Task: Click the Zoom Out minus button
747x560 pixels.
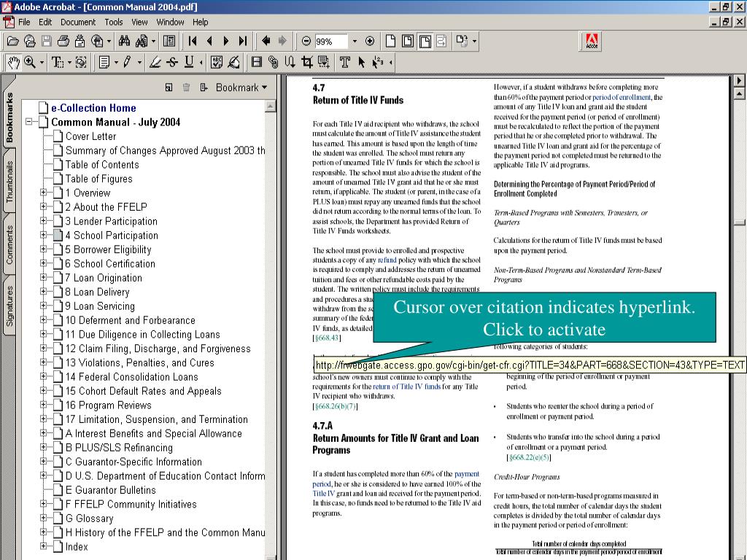Action: pos(306,42)
